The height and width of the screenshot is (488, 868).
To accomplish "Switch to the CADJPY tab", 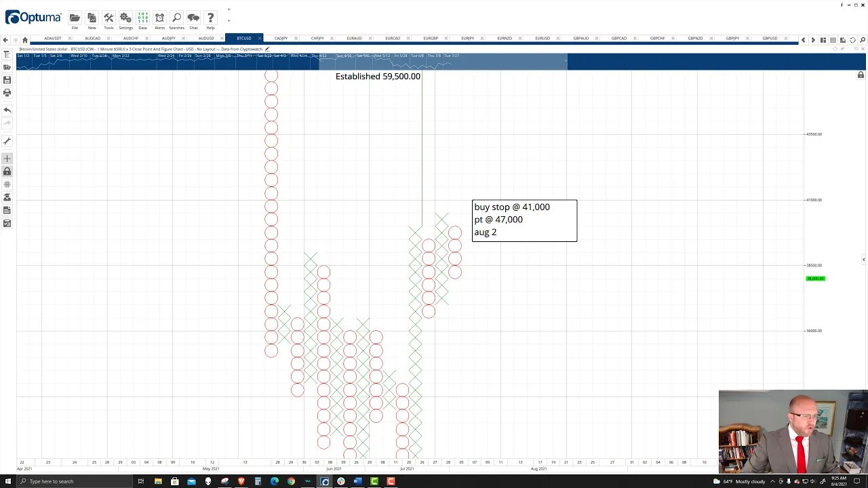I will [x=281, y=39].
